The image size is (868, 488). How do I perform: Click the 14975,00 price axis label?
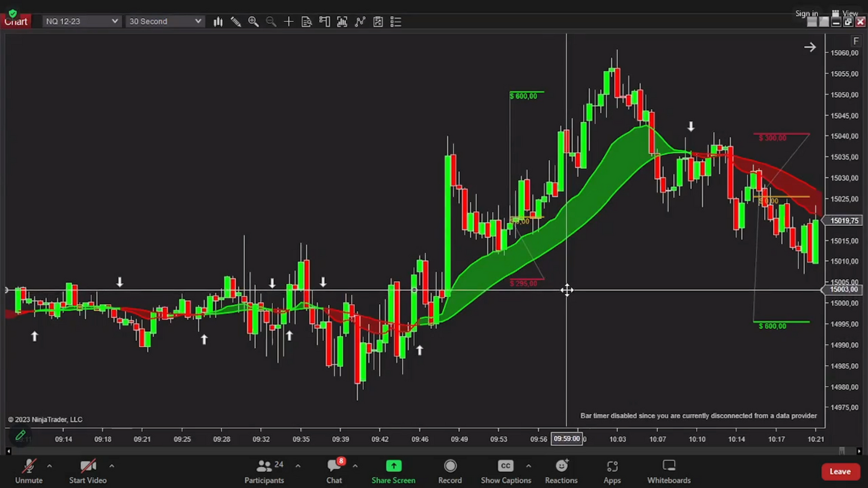[x=845, y=408]
